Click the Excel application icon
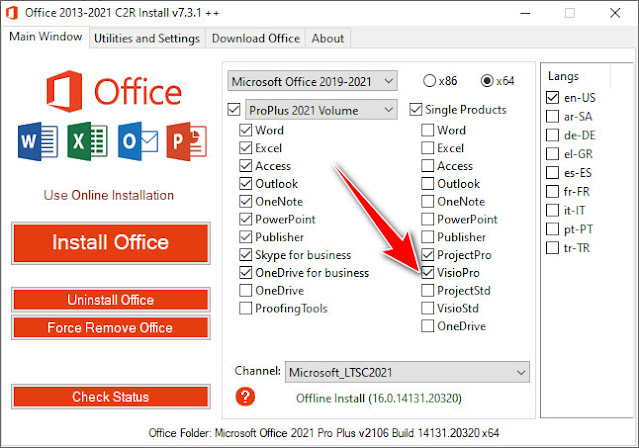Viewport: 639px width, 448px height. (x=87, y=141)
